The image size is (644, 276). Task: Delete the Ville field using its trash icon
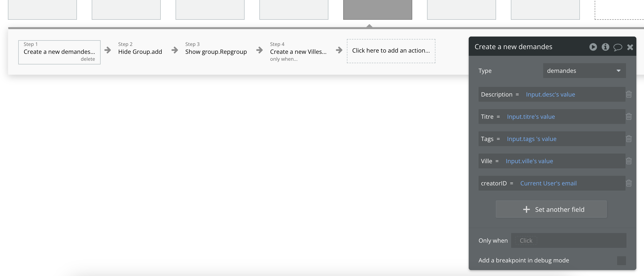pyautogui.click(x=629, y=161)
